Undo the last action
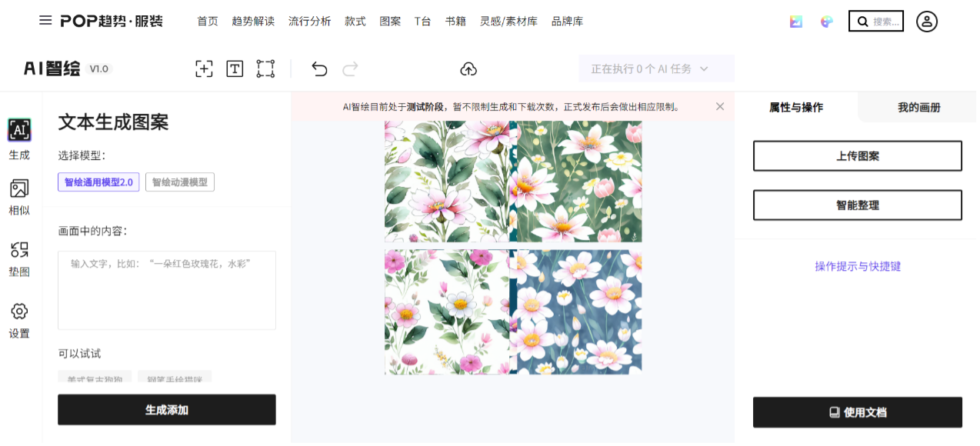Screen dimensions: 980x446 319,68
